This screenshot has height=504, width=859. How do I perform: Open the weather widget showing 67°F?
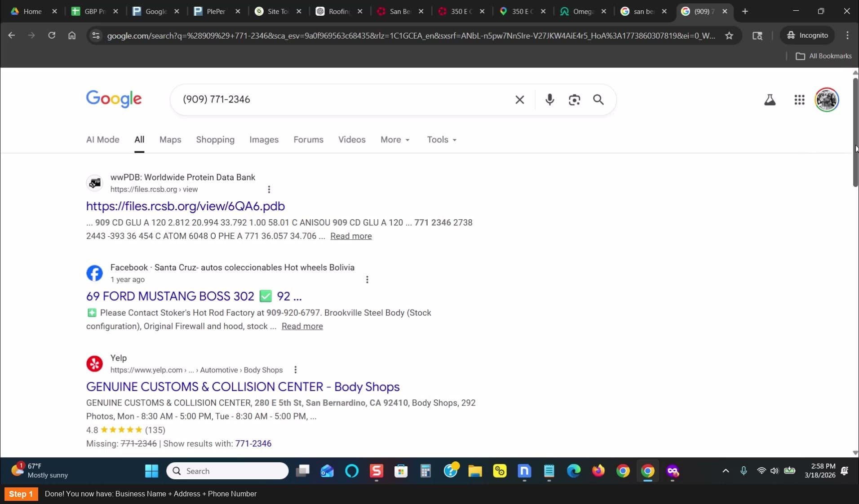(x=40, y=471)
